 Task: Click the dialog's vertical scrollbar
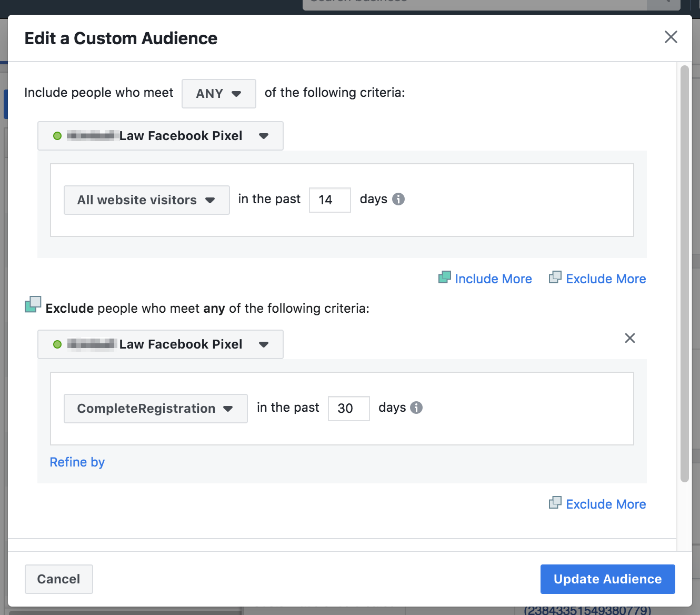(x=684, y=274)
